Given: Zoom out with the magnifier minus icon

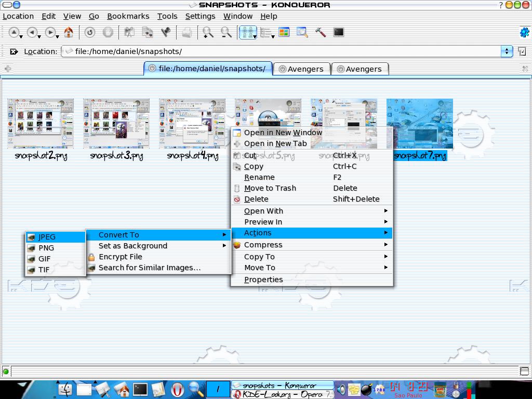Looking at the screenshot, I should 226,32.
